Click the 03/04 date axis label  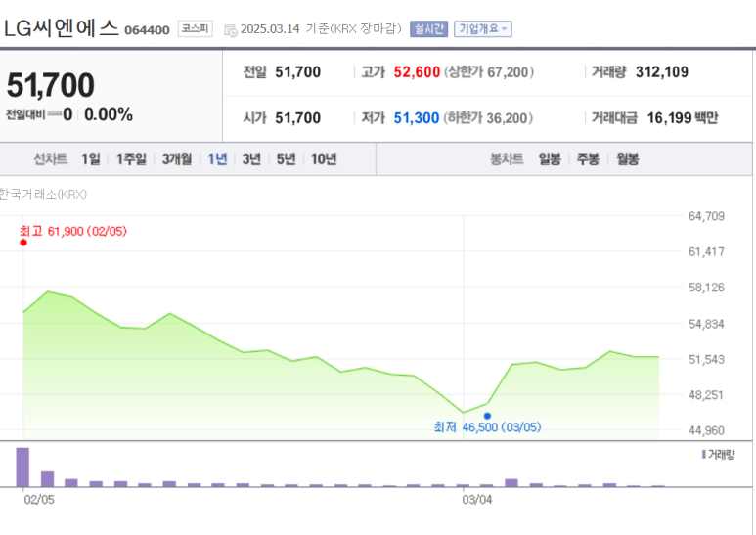tap(477, 500)
